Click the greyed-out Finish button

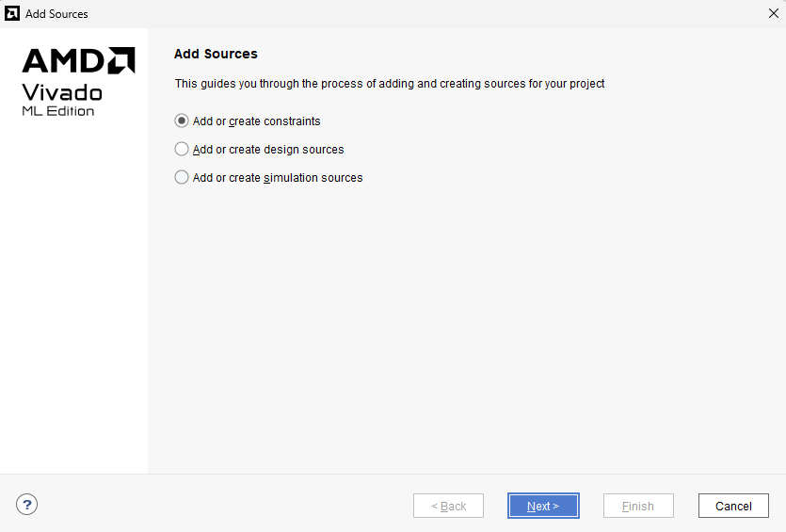coord(638,506)
